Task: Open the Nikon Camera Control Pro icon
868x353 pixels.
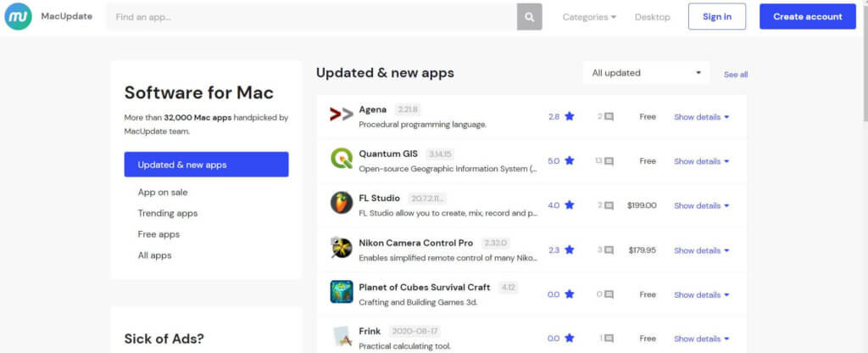Action: (342, 247)
